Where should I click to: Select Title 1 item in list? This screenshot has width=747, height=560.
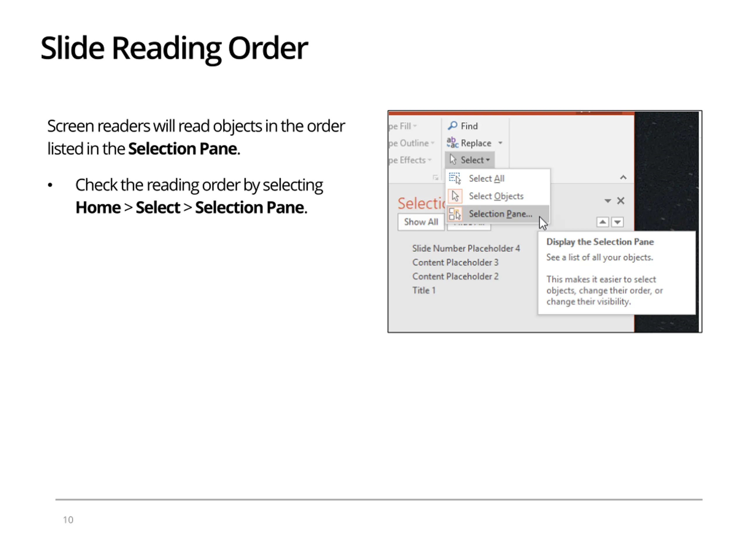[424, 290]
